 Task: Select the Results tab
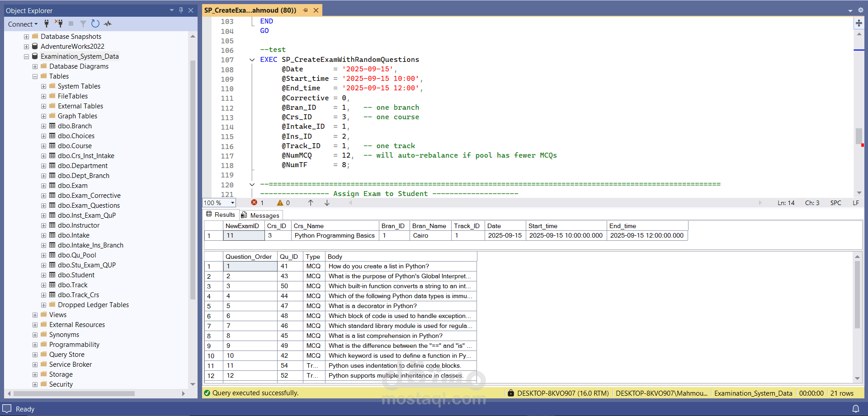tap(221, 215)
